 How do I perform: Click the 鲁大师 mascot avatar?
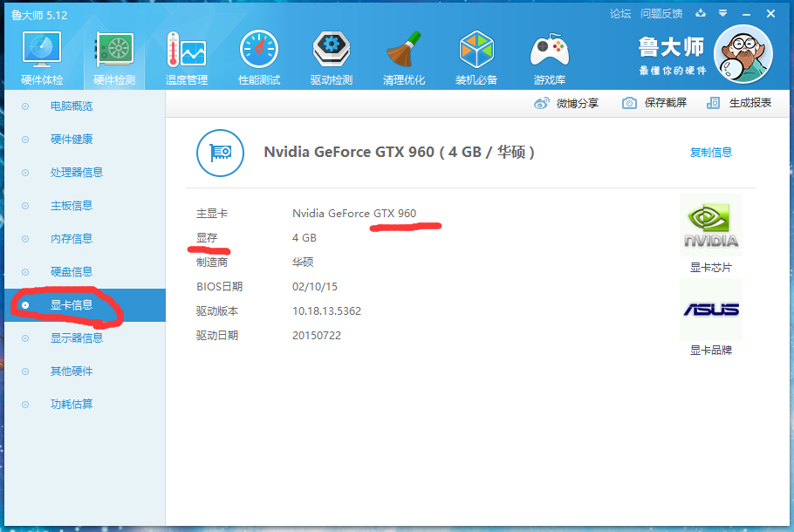click(x=743, y=54)
